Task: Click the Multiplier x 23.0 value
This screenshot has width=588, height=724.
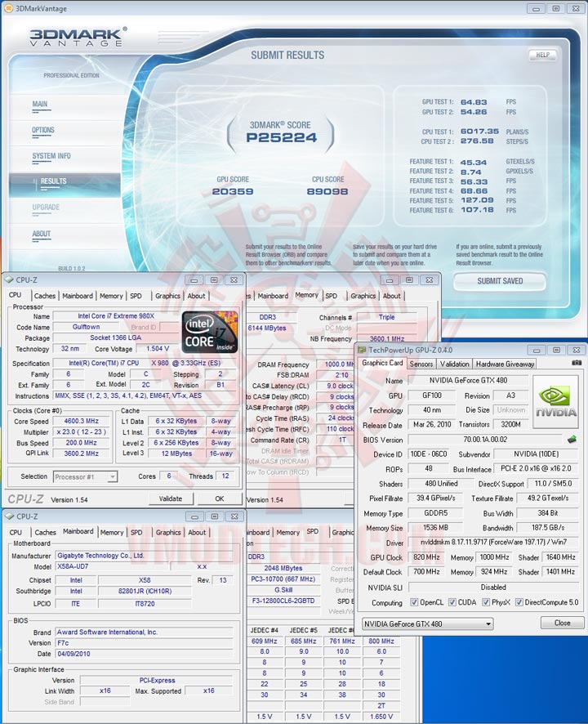Action: 81,431
